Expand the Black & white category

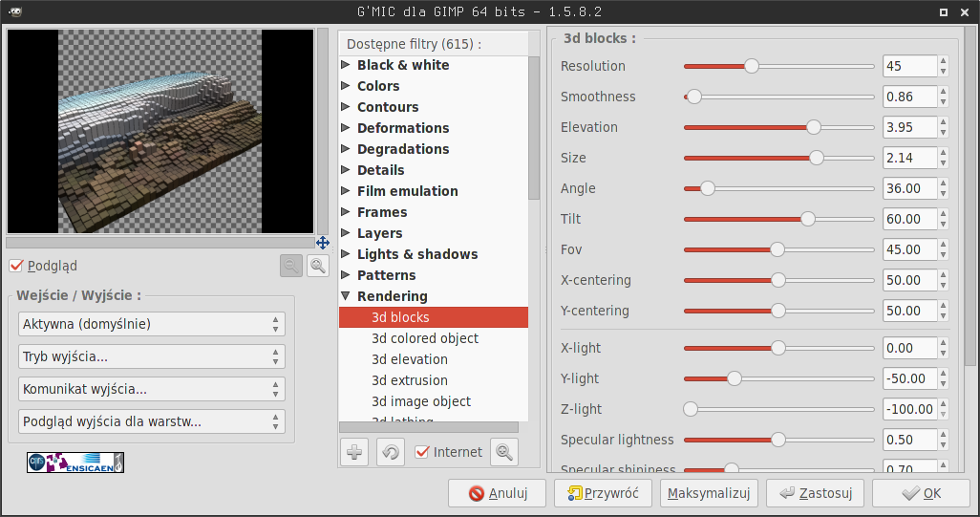coord(345,64)
